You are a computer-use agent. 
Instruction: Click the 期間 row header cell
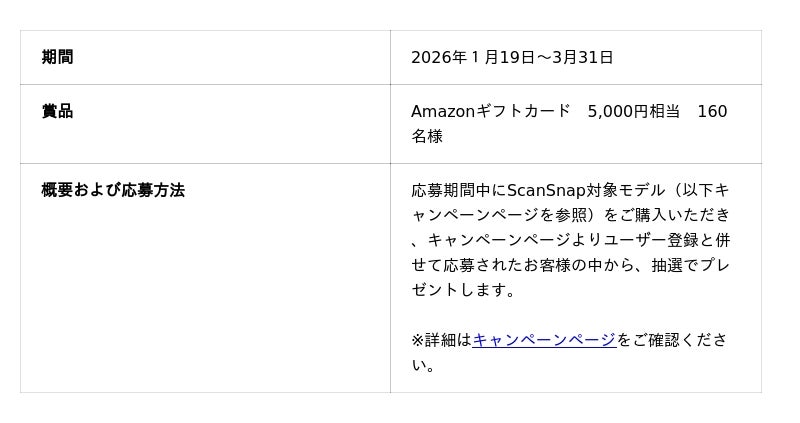tap(57, 57)
